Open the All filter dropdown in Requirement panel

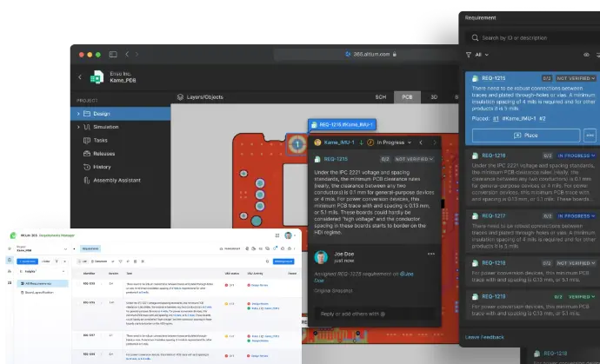(x=477, y=55)
